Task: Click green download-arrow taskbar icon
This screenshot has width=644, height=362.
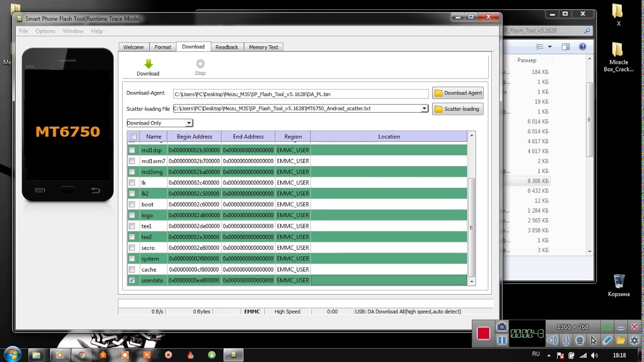Action: (212, 355)
